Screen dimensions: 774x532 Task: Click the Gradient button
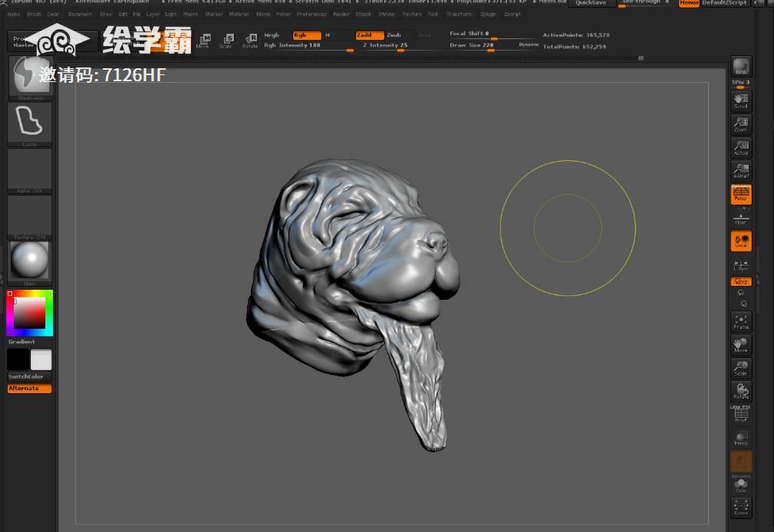click(x=21, y=341)
